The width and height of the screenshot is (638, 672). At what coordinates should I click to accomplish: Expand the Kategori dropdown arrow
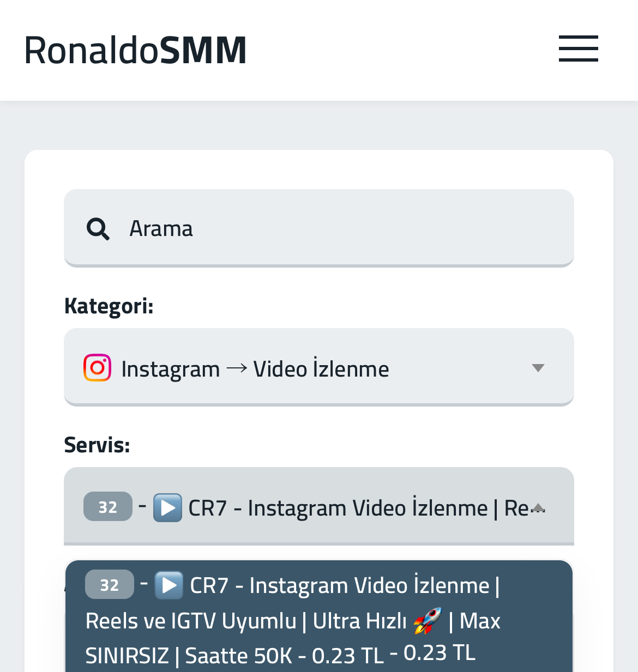pyautogui.click(x=538, y=368)
